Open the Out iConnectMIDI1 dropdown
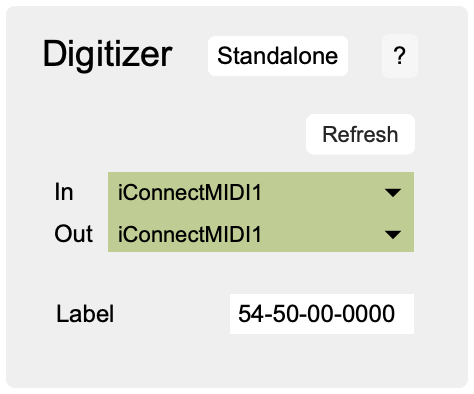The height and width of the screenshot is (394, 474). point(261,233)
